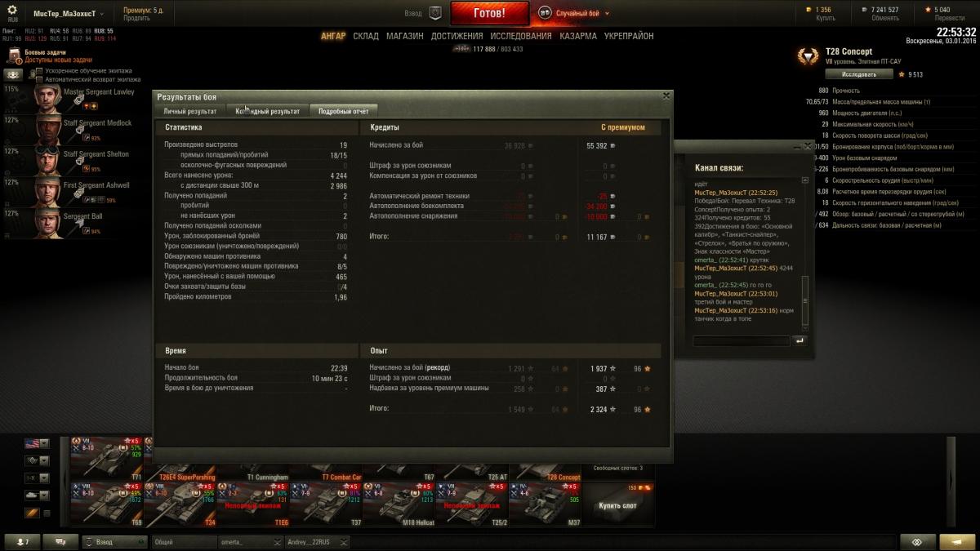Click the chat send (enter) button
The height and width of the screenshot is (551, 980).
pos(800,340)
